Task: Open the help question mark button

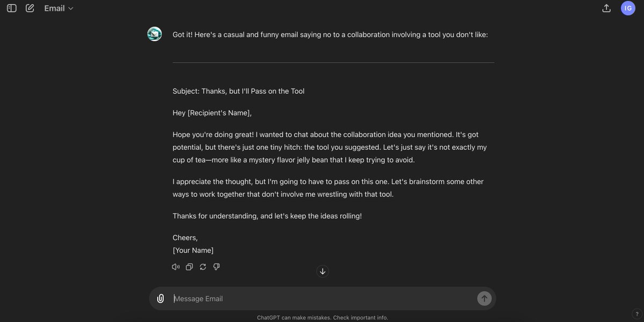Action: tap(636, 314)
